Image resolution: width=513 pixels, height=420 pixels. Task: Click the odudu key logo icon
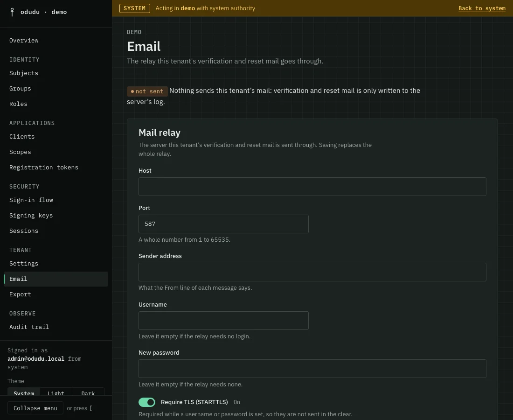click(x=12, y=12)
